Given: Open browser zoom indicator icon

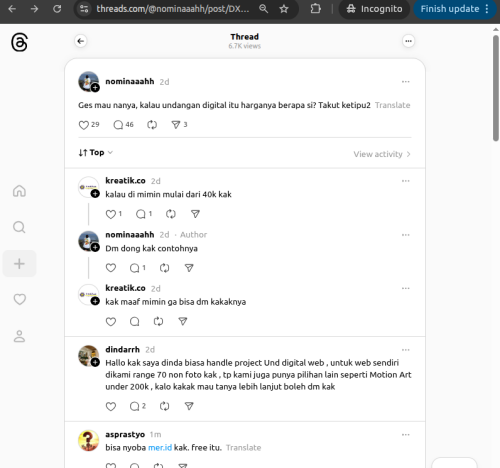Looking at the screenshot, I should point(263,9).
